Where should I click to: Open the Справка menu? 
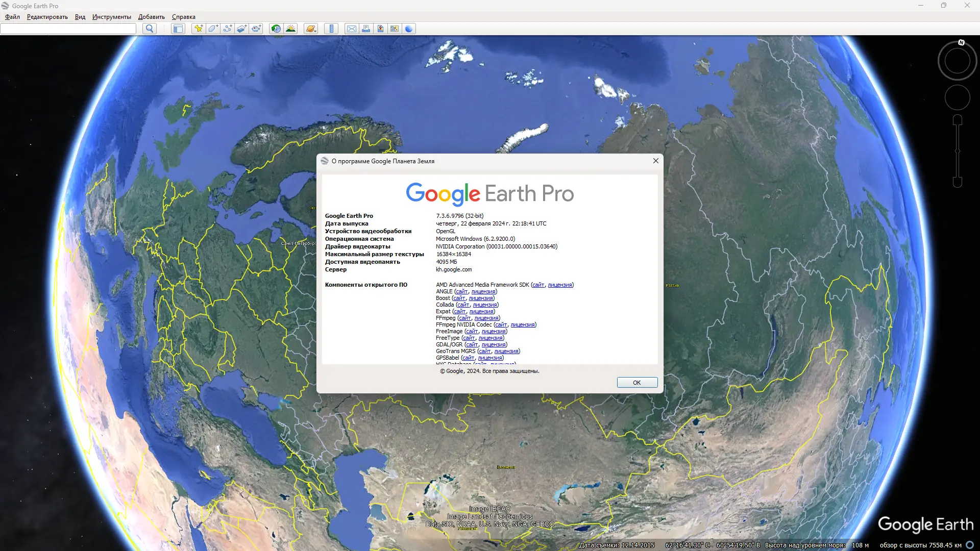pos(183,17)
